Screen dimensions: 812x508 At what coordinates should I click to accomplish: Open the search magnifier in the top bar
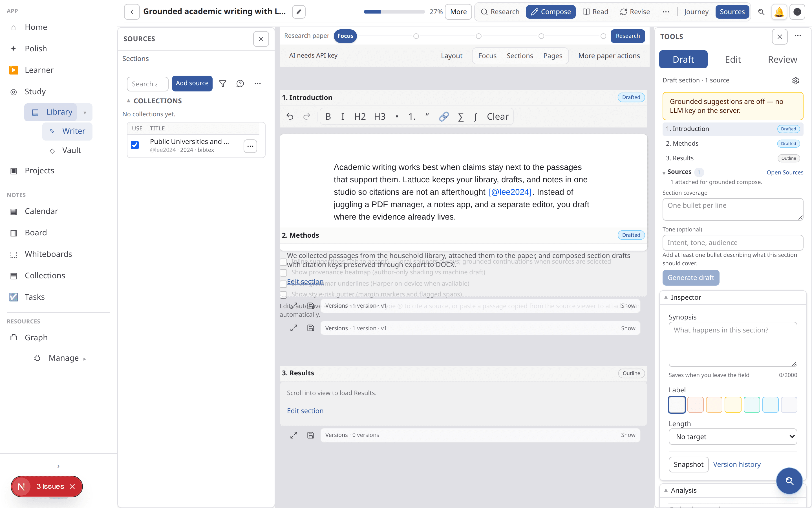click(761, 12)
